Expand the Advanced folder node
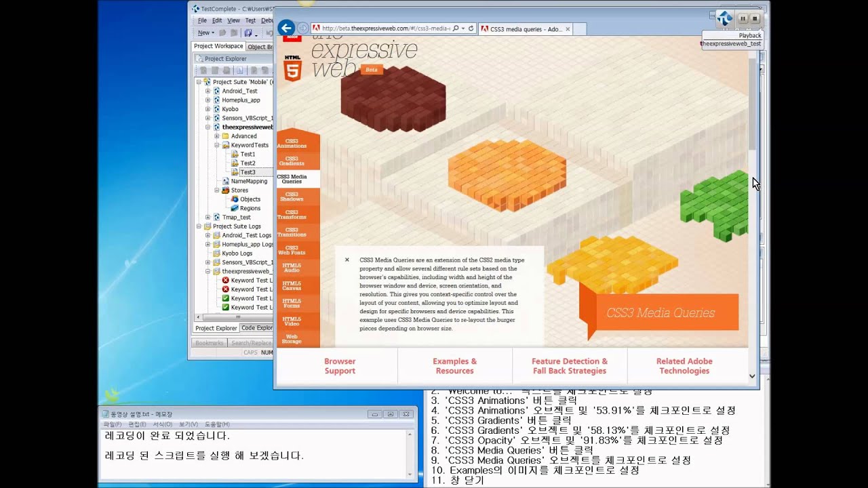This screenshot has height=488, width=868. (x=217, y=136)
